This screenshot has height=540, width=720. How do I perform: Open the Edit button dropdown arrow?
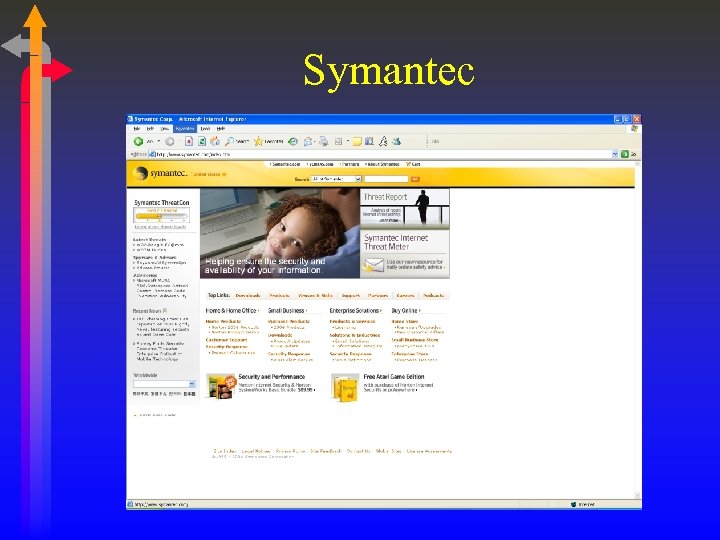click(x=348, y=141)
